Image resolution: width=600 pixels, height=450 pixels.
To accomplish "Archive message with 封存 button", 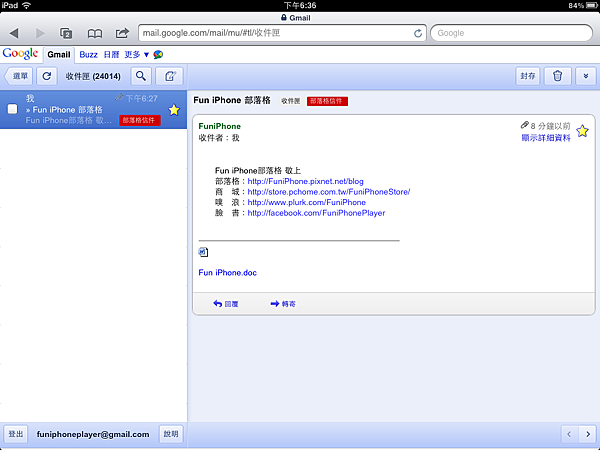I will coord(528,76).
